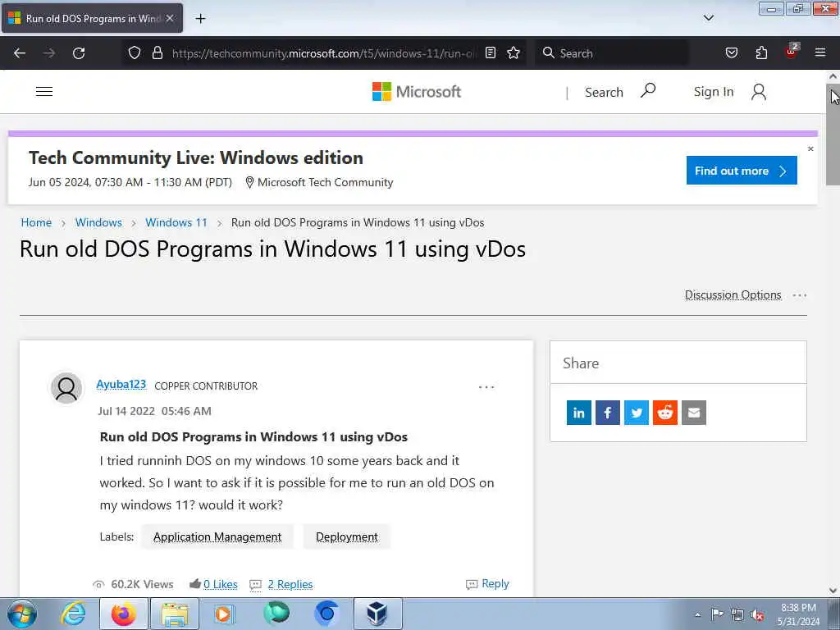The height and width of the screenshot is (630, 840).
Task: Open the Pocket save icon
Action: [x=731, y=52]
